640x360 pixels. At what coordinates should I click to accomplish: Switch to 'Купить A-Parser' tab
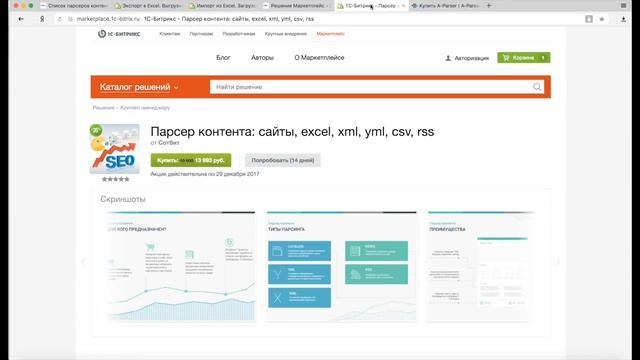pyautogui.click(x=445, y=6)
